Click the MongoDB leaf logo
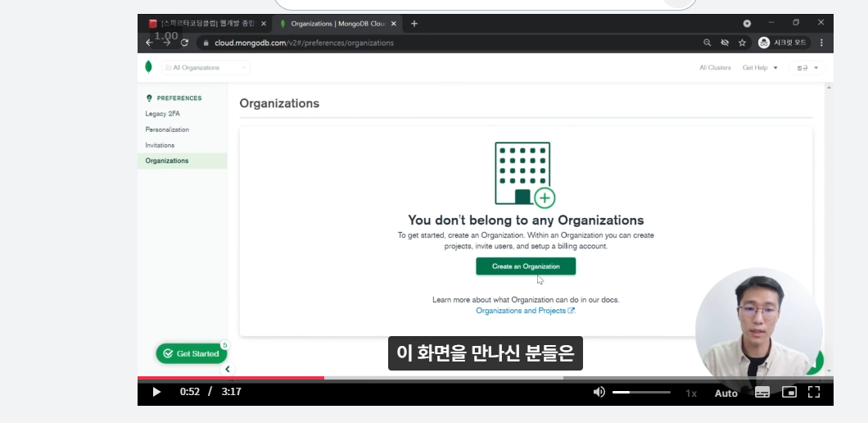The height and width of the screenshot is (423, 868). click(x=148, y=67)
